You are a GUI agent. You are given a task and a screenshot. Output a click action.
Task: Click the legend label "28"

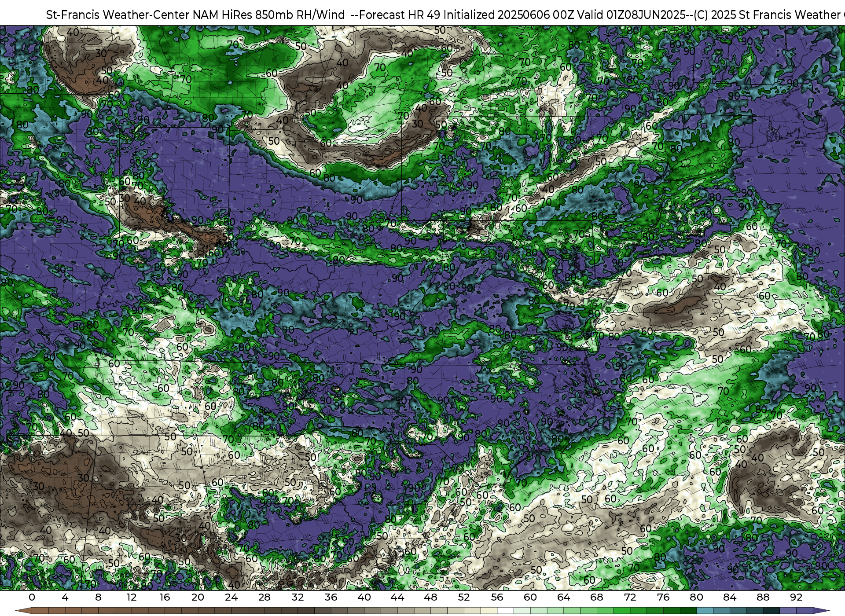point(265,597)
